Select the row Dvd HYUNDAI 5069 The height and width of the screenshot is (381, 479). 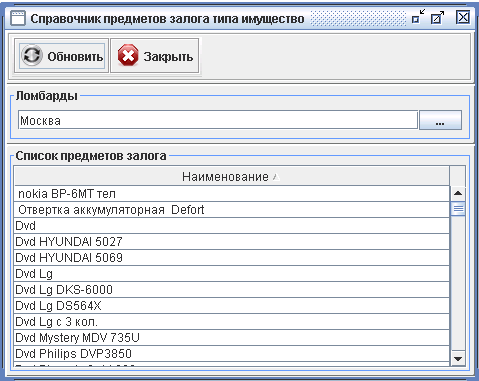click(232, 258)
